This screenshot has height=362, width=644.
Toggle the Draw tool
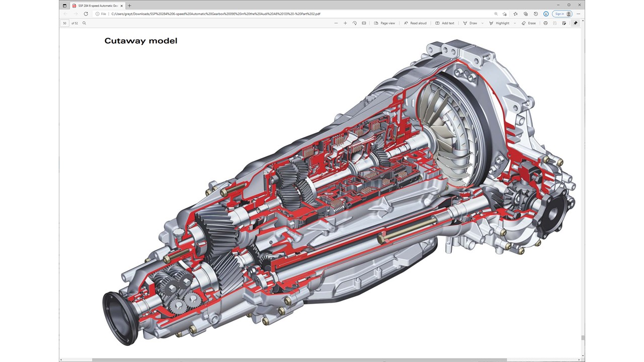[x=470, y=23]
